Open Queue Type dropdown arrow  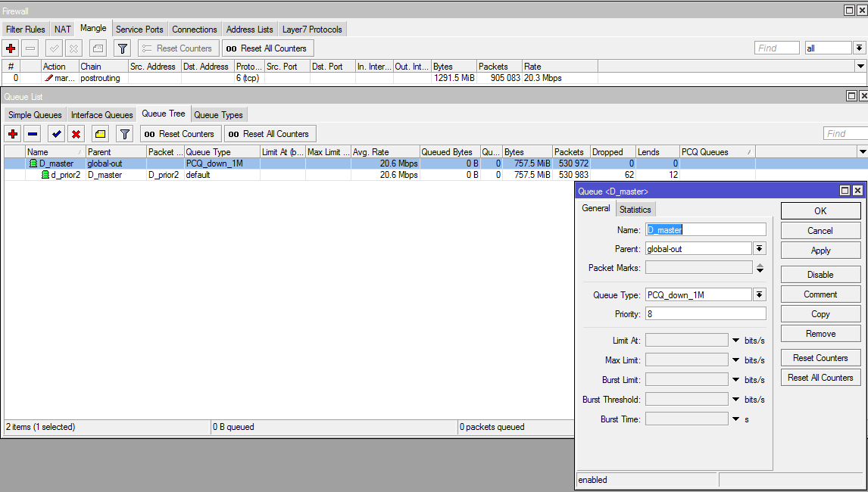click(760, 294)
